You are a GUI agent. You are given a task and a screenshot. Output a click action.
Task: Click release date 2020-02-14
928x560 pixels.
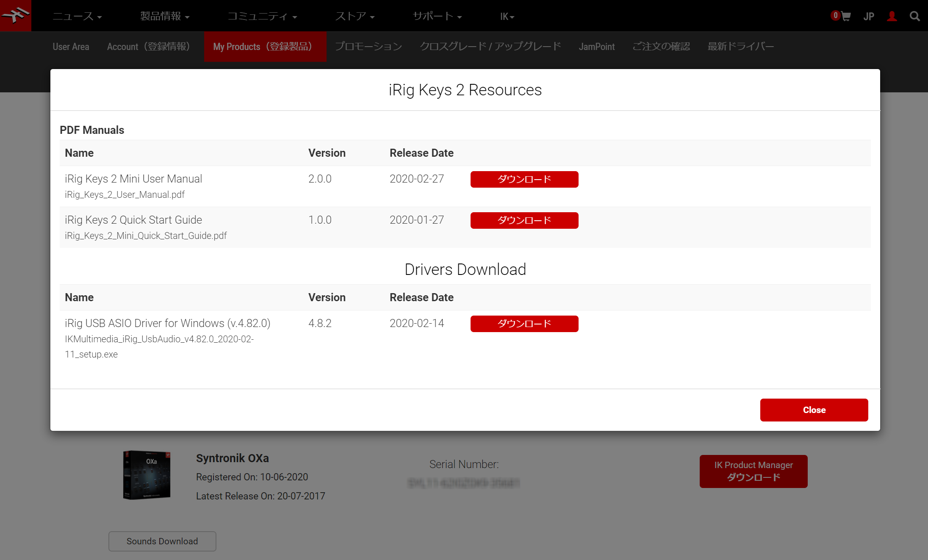[x=417, y=323]
